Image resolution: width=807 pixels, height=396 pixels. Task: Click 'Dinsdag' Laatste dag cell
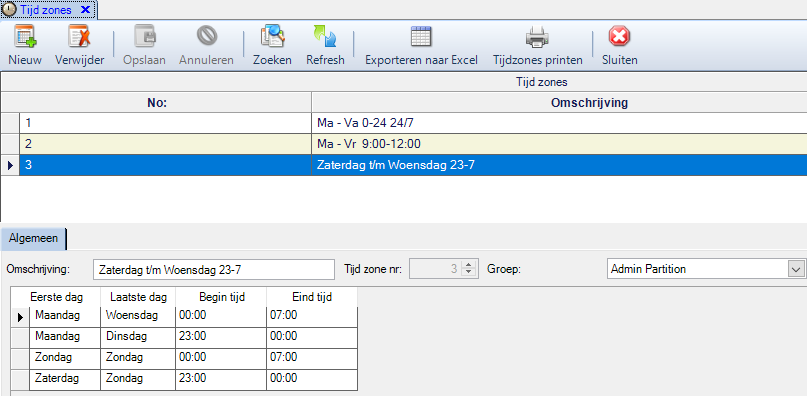pos(138,338)
